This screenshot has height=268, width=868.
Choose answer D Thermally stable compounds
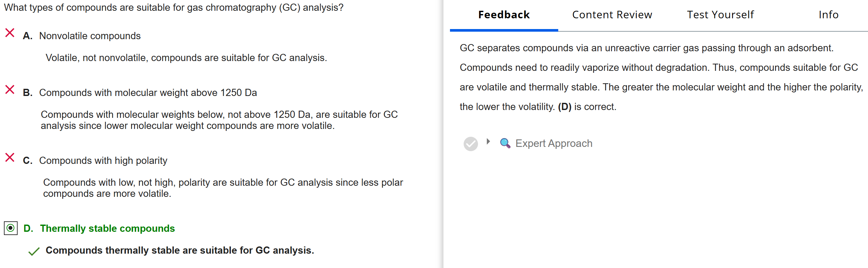pos(108,229)
